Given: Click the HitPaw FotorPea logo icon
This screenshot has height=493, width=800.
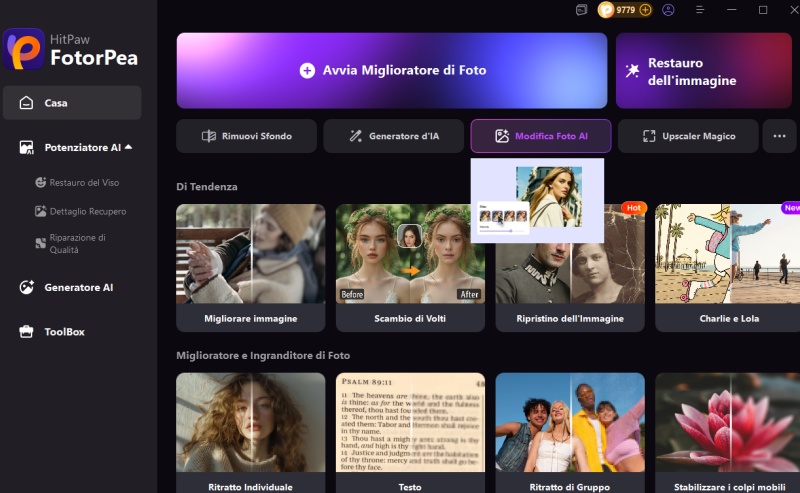Looking at the screenshot, I should click(x=23, y=49).
